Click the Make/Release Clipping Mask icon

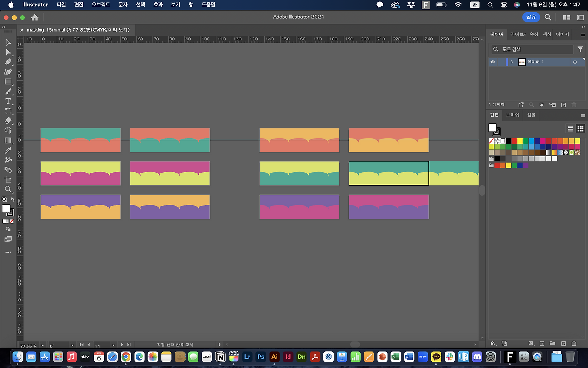542,105
